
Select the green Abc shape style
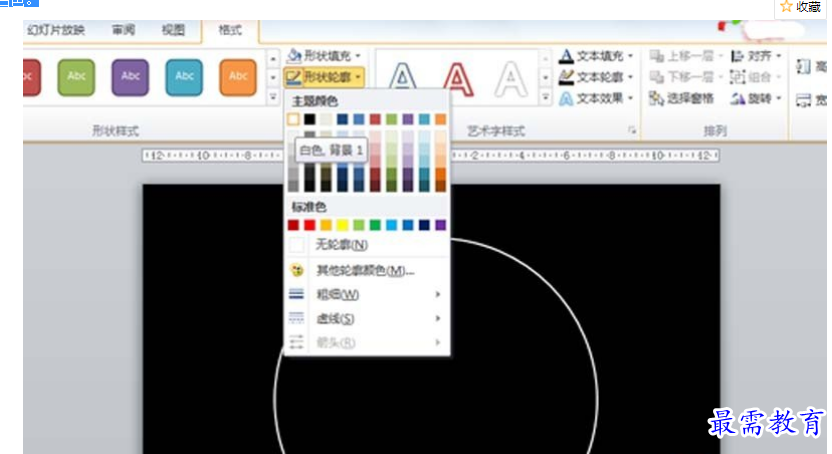click(x=76, y=77)
